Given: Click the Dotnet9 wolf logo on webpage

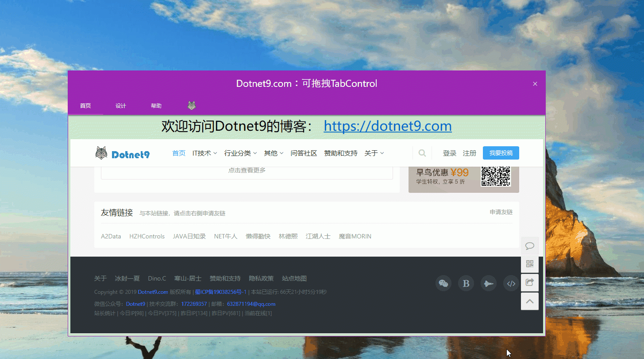Looking at the screenshot, I should 123,153.
